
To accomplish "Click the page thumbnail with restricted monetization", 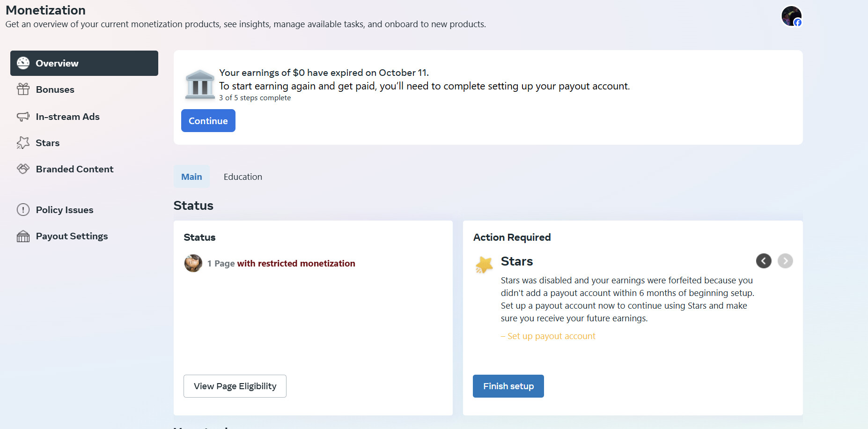I will pos(193,263).
